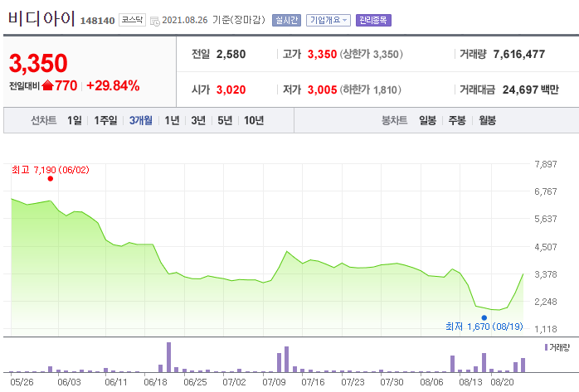Click the date 2021.08.26 text
Image resolution: width=579 pixels, height=392 pixels.
[185, 20]
